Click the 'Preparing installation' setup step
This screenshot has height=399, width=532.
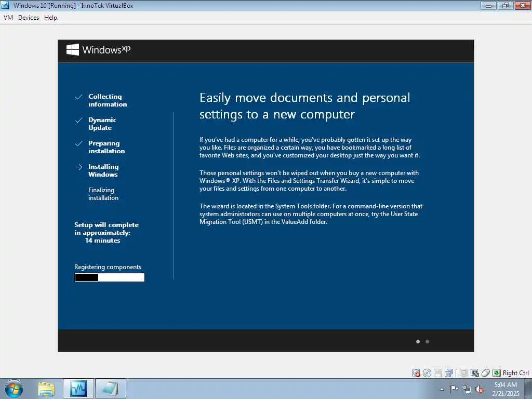107,147
